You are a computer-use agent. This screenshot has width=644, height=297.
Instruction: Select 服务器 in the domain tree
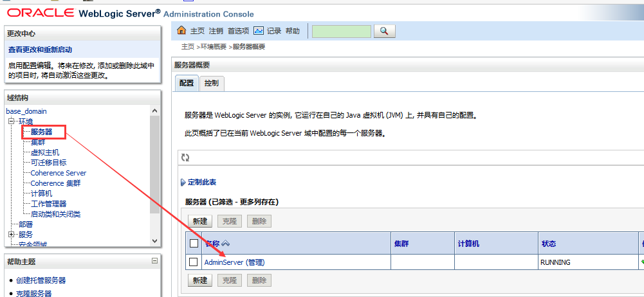(41, 132)
